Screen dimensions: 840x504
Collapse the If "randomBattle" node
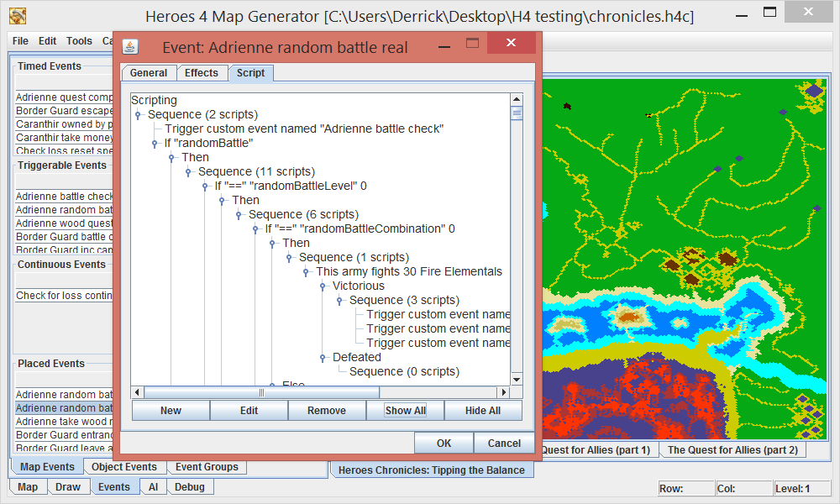coord(155,143)
